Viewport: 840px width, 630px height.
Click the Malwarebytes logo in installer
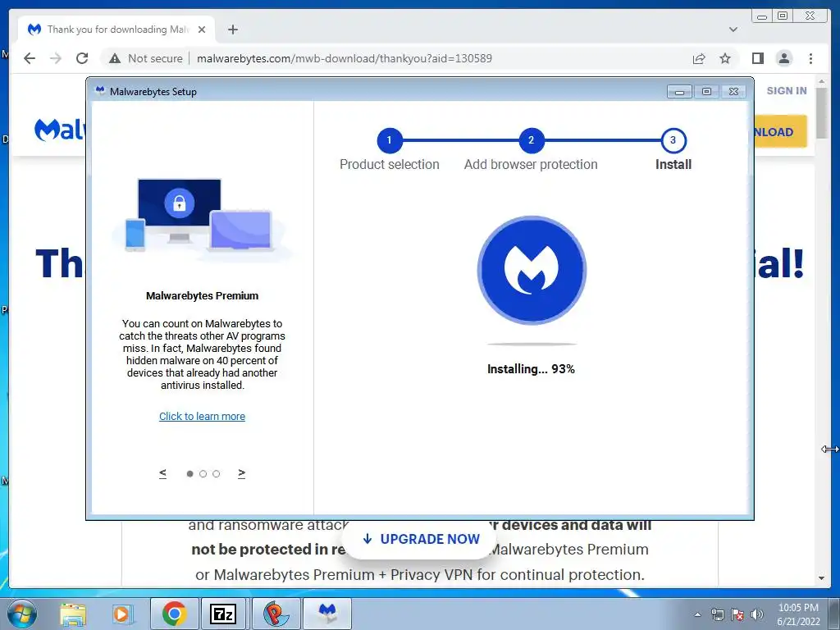(x=532, y=270)
